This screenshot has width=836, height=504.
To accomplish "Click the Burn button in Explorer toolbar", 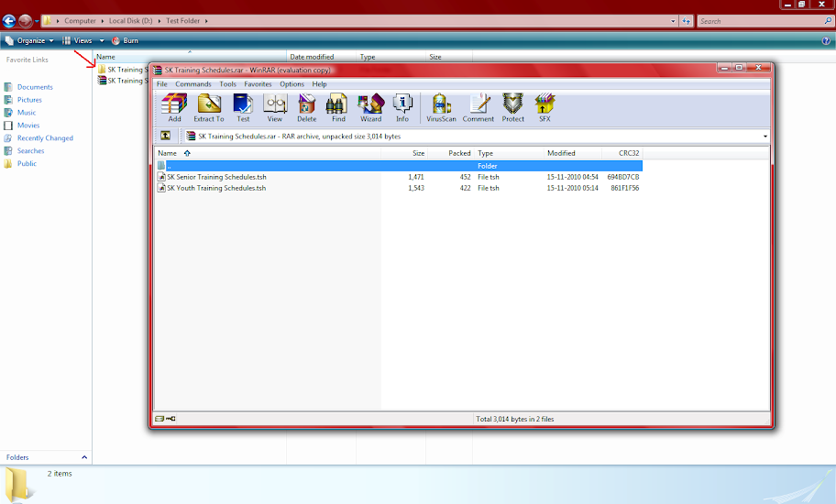I will [125, 40].
